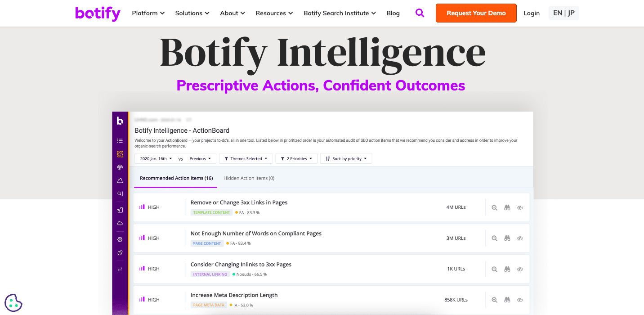Screen dimensions: 644x315
Task: Open the settings gear in the sidebar
Action: 120,239
